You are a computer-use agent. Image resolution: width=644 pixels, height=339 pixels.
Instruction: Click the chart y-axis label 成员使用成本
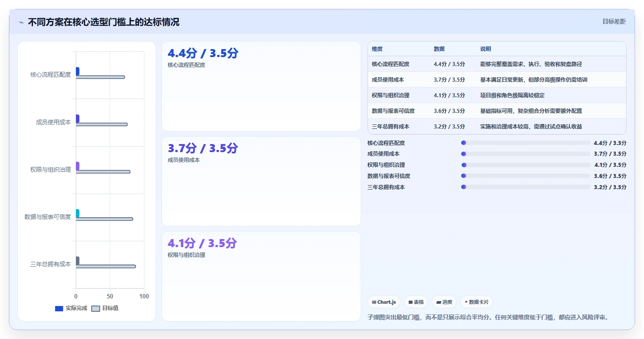point(54,122)
